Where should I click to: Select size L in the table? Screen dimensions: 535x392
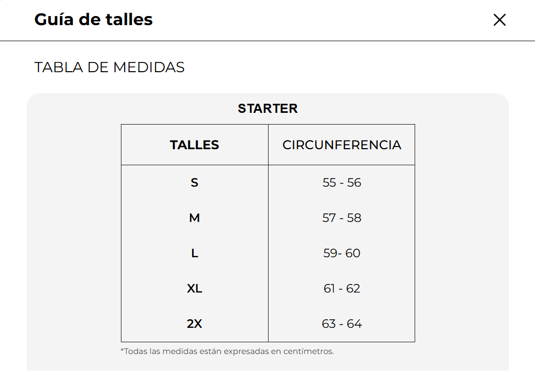coord(194,253)
